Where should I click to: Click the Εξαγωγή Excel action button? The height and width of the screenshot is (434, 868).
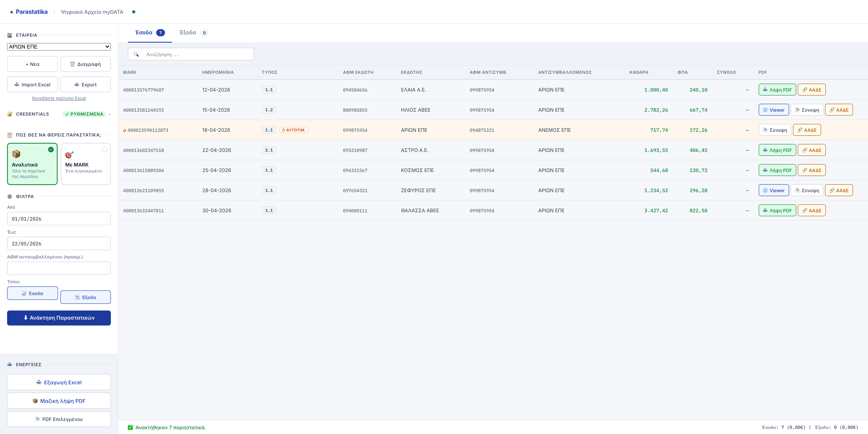(59, 383)
